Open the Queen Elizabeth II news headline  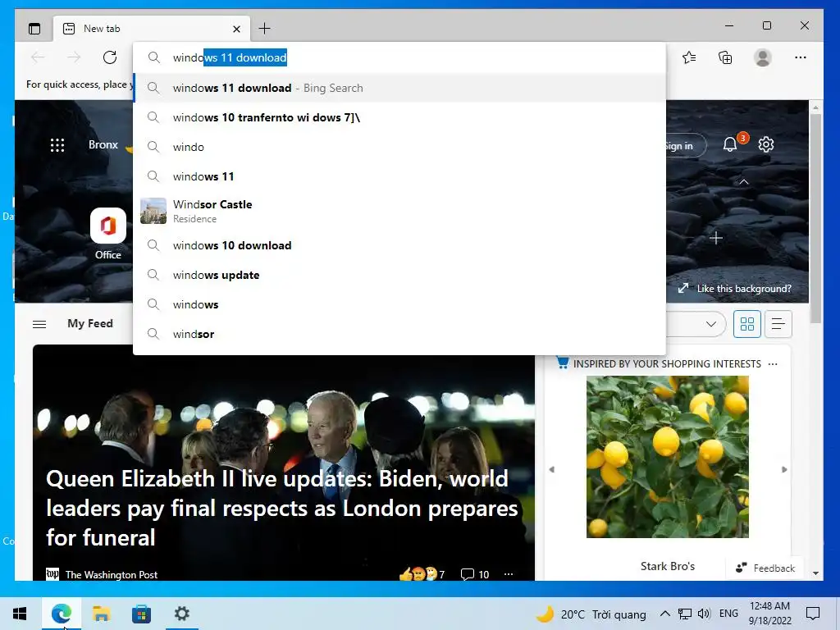(x=282, y=508)
